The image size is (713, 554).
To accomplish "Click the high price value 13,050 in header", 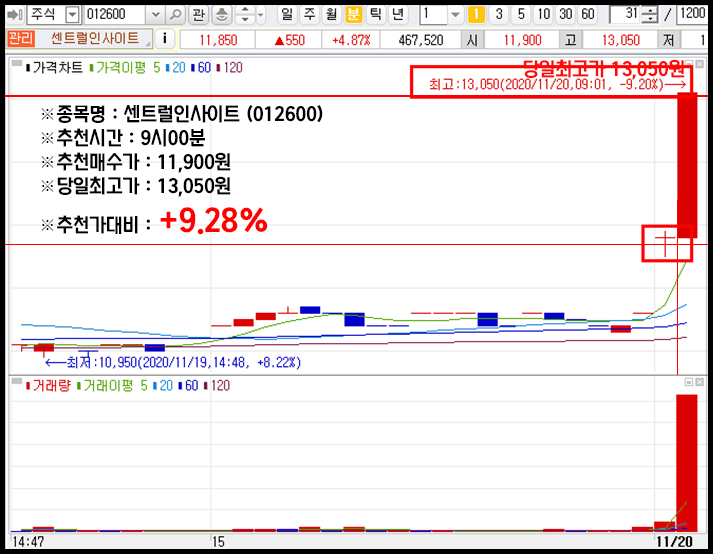I will [x=620, y=40].
